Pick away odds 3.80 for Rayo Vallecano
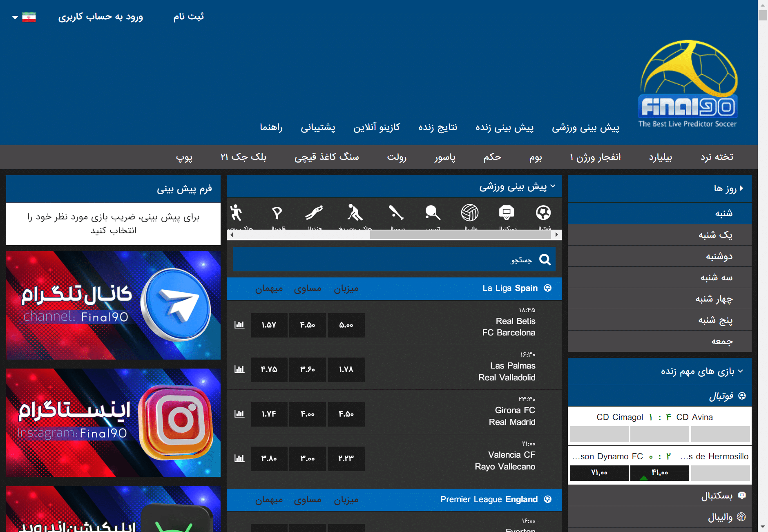Screen dimensions: 768x532 click(x=269, y=459)
